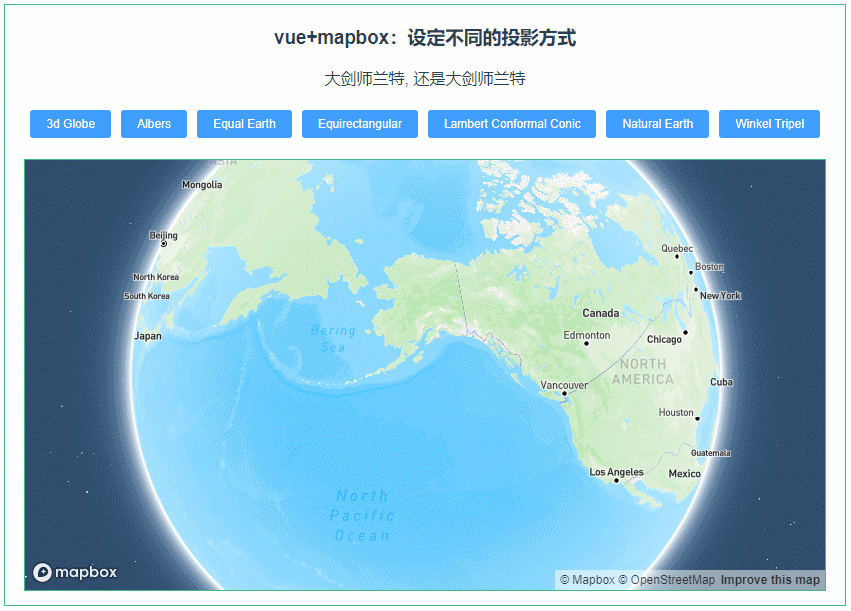Click the Boston city label
This screenshot has height=611, width=851.
709,266
